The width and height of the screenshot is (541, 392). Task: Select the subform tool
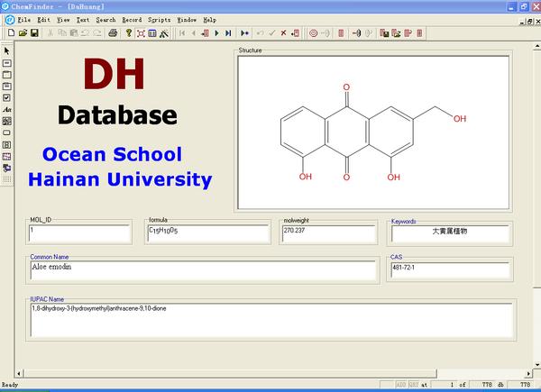pyautogui.click(x=7, y=145)
